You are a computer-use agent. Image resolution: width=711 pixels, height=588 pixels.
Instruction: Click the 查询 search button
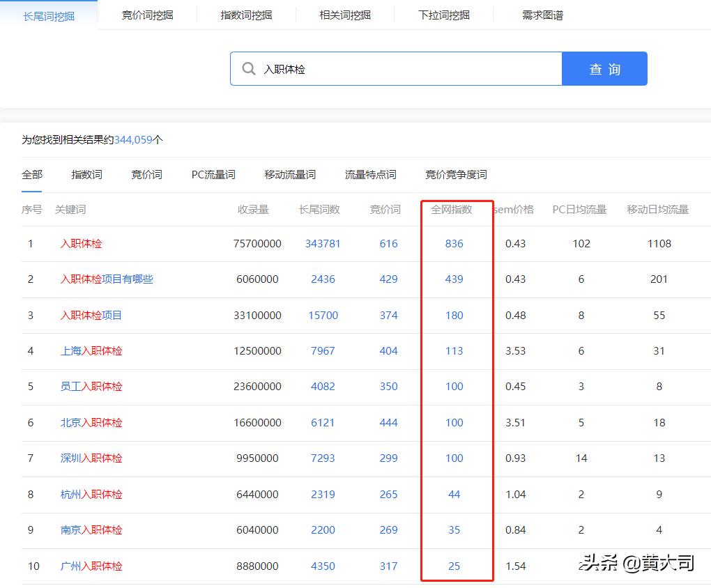click(x=604, y=68)
